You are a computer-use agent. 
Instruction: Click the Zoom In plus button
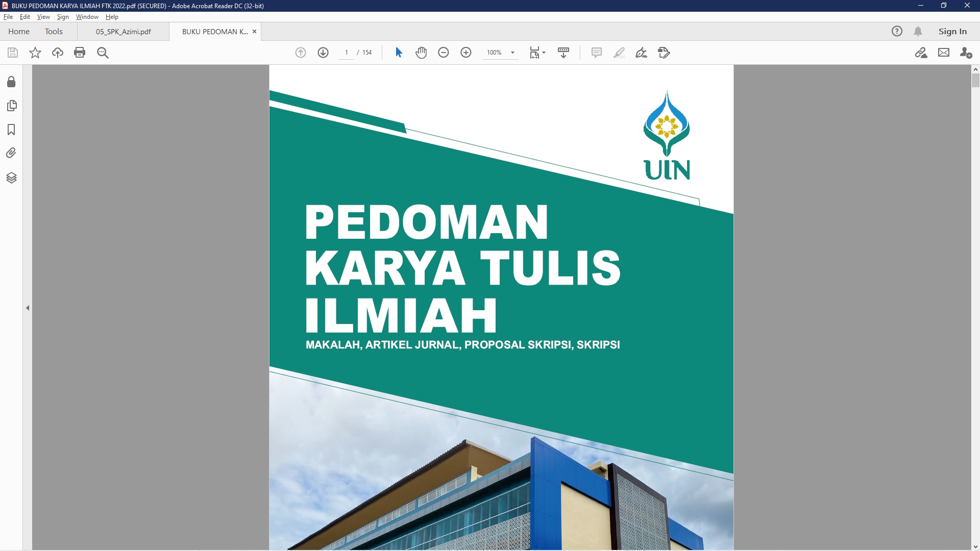pyautogui.click(x=465, y=53)
